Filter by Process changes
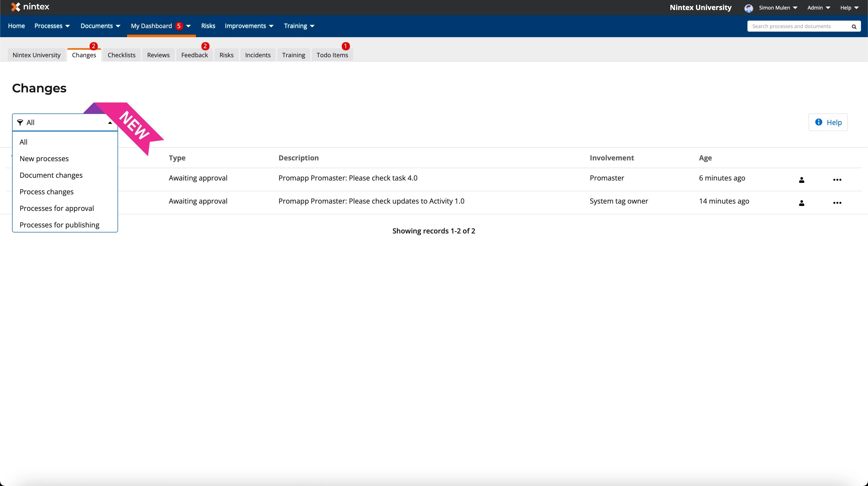Image resolution: width=868 pixels, height=486 pixels. (65, 192)
